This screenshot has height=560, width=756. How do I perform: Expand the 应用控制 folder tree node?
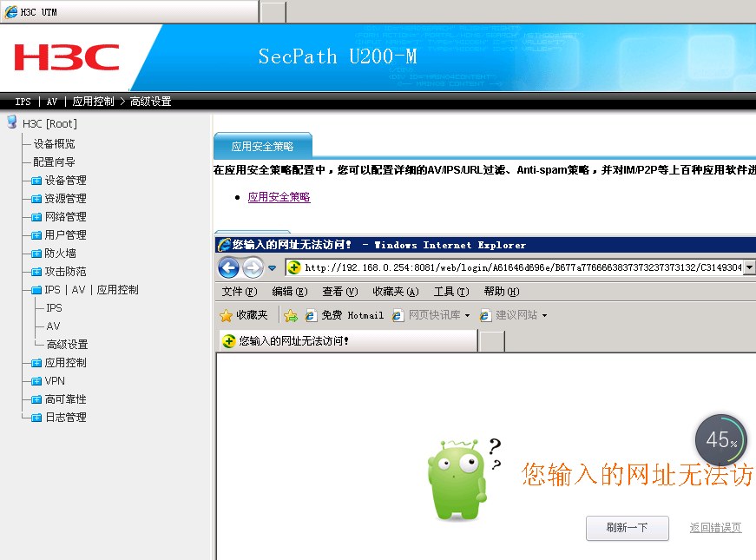tap(36, 363)
